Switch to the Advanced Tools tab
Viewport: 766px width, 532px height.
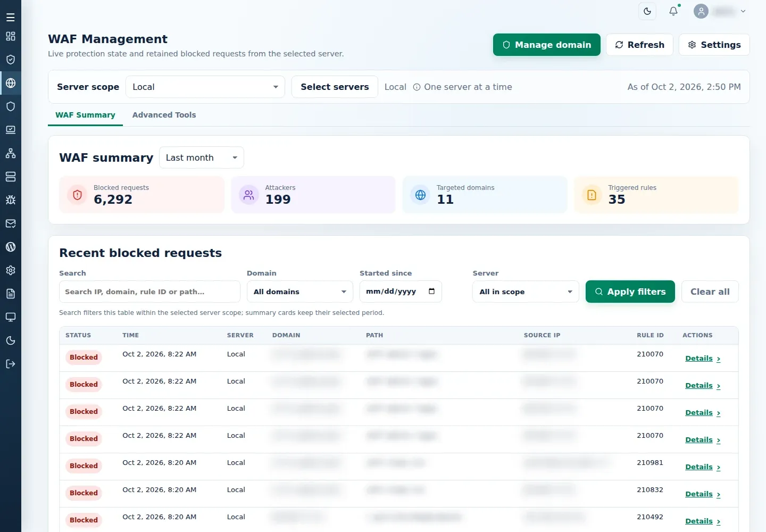click(x=164, y=115)
